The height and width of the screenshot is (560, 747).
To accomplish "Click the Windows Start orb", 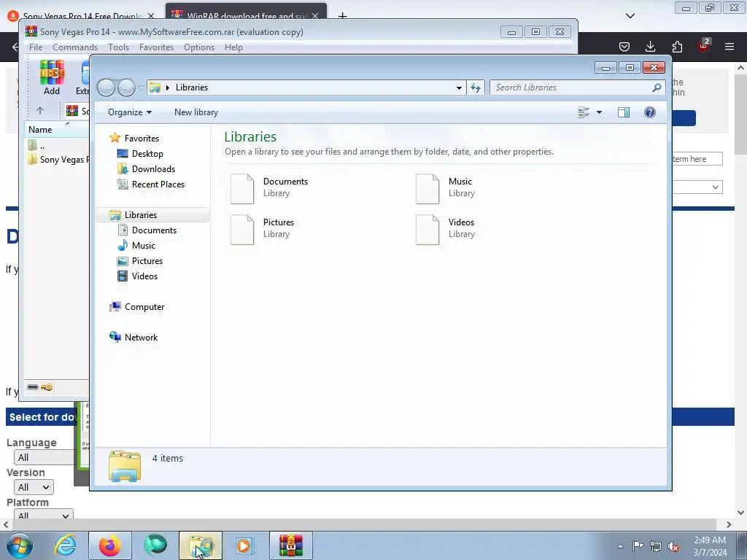I will pos(20,545).
